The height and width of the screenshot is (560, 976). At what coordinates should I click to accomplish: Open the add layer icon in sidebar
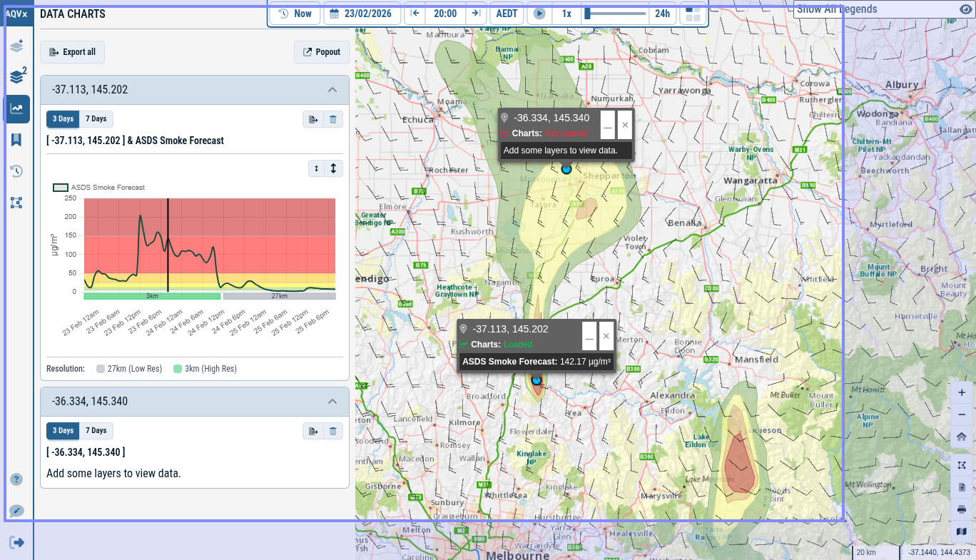16,46
